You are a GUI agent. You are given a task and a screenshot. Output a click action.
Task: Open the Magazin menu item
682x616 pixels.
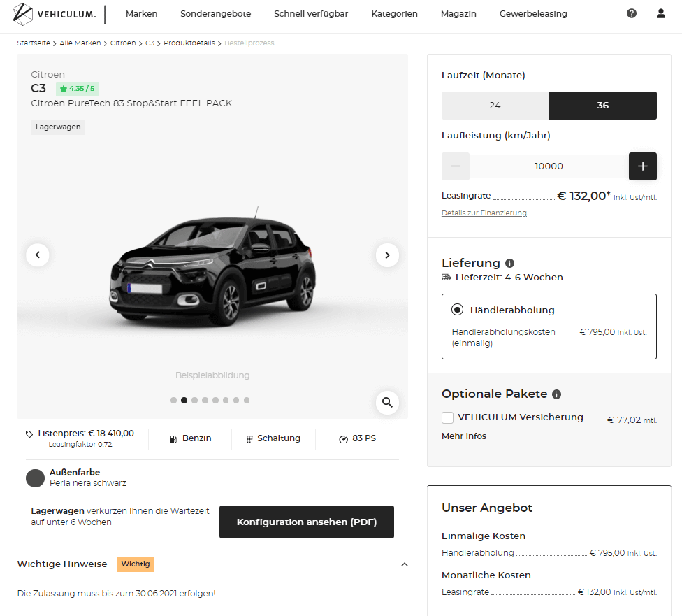(458, 14)
